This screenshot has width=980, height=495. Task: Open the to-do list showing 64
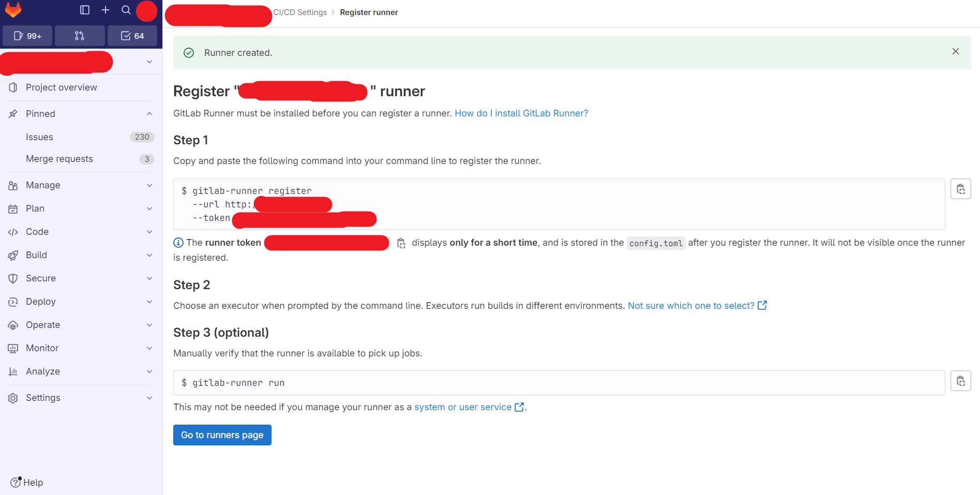[132, 36]
